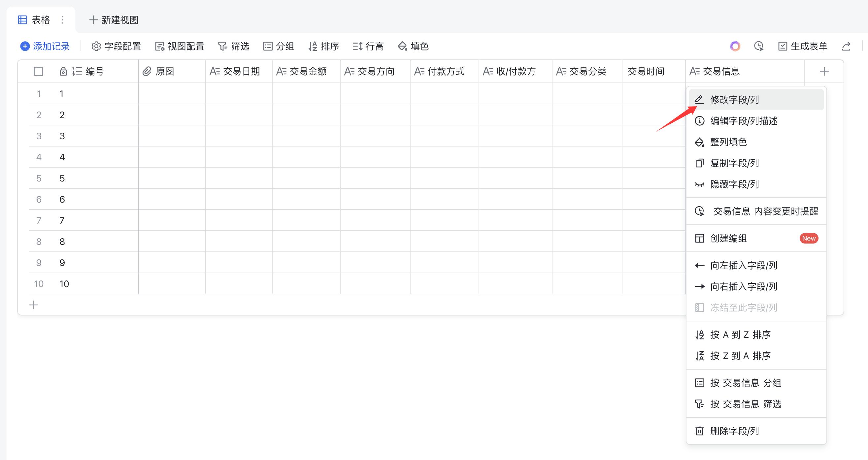
Task: Click the colorful AI assistant circle icon
Action: click(735, 46)
